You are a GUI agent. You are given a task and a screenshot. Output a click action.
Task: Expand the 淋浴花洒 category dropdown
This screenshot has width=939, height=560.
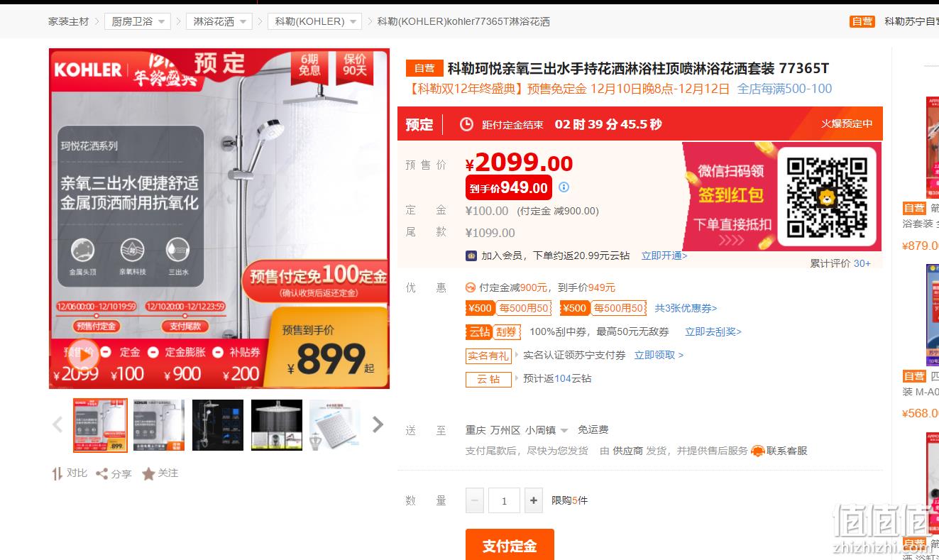click(220, 21)
